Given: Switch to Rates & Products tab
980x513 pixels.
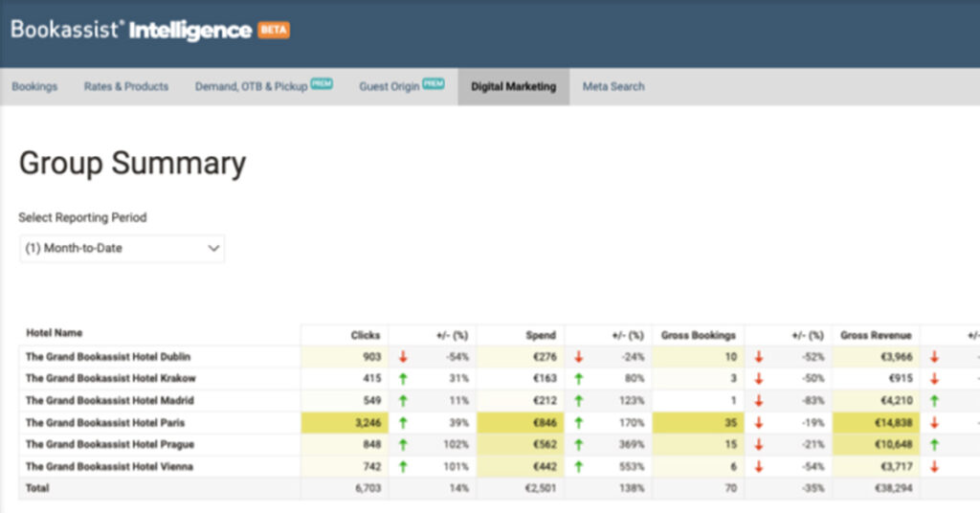Looking at the screenshot, I should [126, 87].
